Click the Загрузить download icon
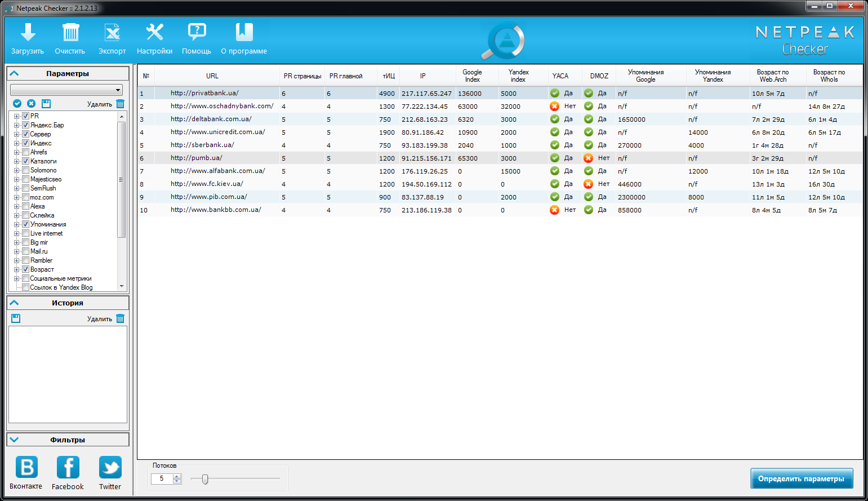 [27, 32]
